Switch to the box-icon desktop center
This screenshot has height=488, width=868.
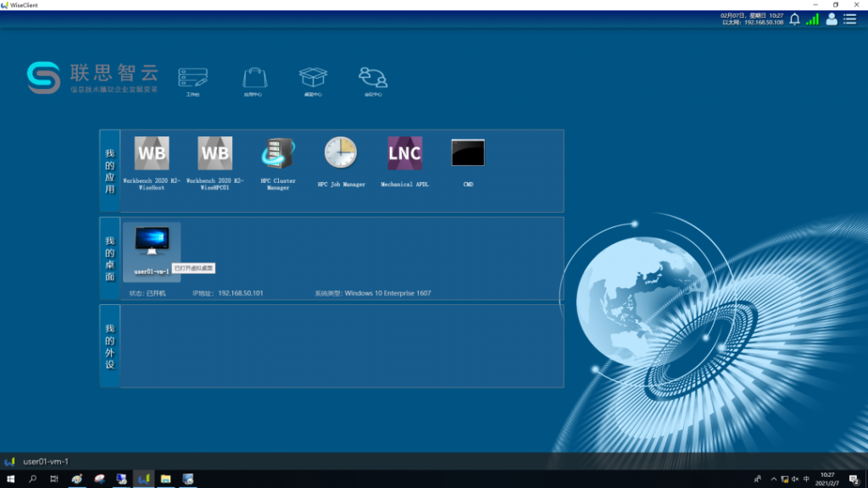[313, 79]
